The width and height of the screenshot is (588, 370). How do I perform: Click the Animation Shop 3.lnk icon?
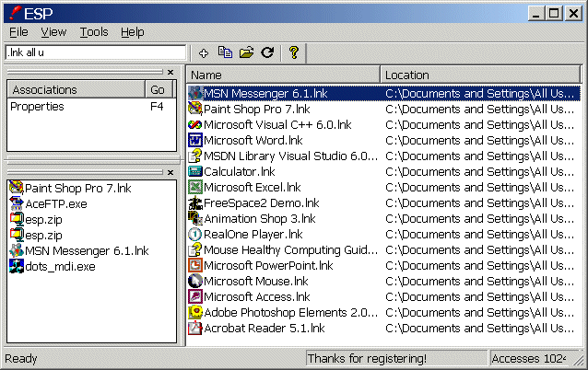[x=195, y=218]
